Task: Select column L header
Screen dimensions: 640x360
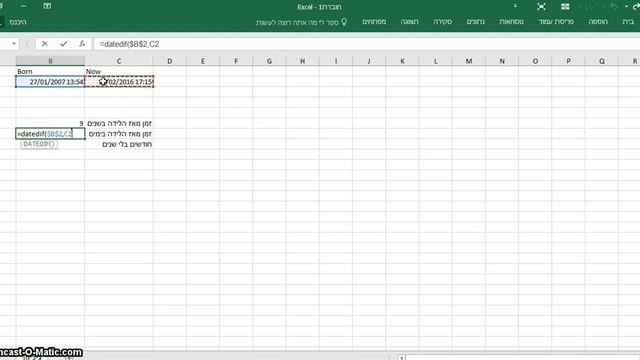Action: [436, 61]
